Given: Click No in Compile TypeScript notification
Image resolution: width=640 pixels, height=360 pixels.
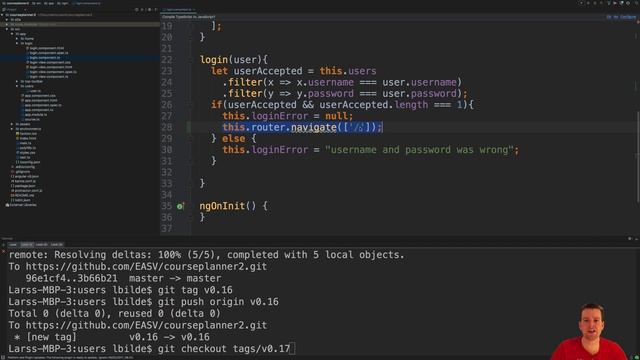Looking at the screenshot, I should pyautogui.click(x=616, y=17).
